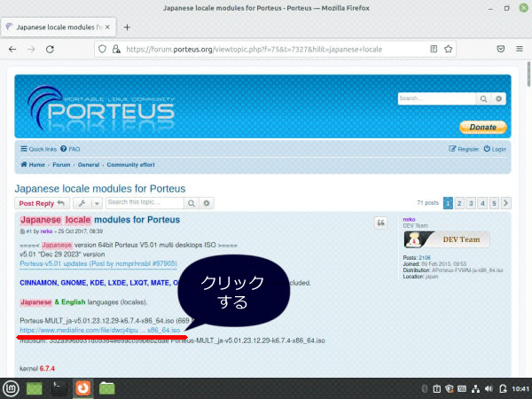This screenshot has height=399, width=532.
Task: Go to page 5 of the topic
Action: tap(494, 203)
